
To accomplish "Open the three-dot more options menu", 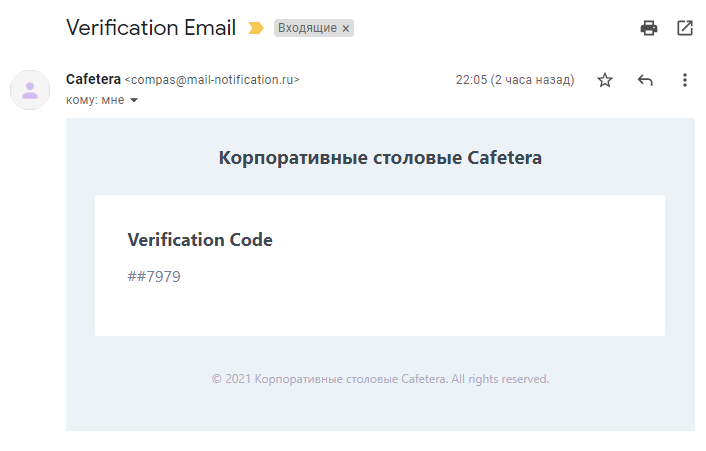I will (685, 80).
